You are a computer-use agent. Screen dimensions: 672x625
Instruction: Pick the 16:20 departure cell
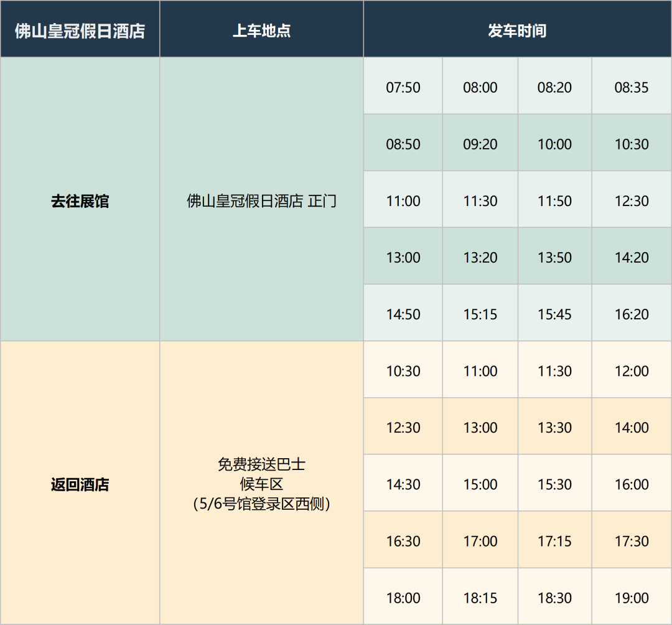[x=632, y=313]
